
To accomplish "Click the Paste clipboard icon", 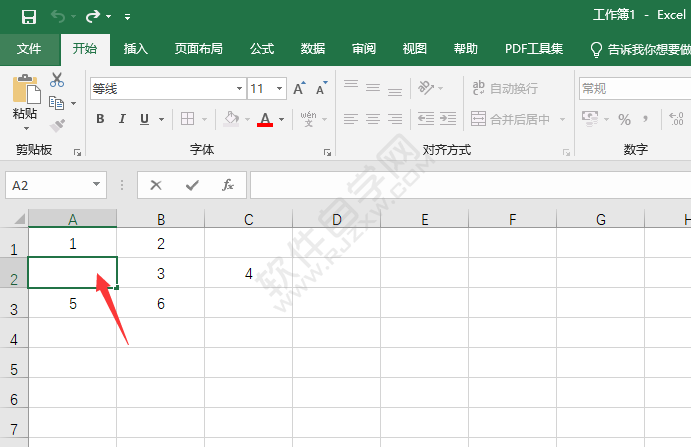I will [x=25, y=91].
